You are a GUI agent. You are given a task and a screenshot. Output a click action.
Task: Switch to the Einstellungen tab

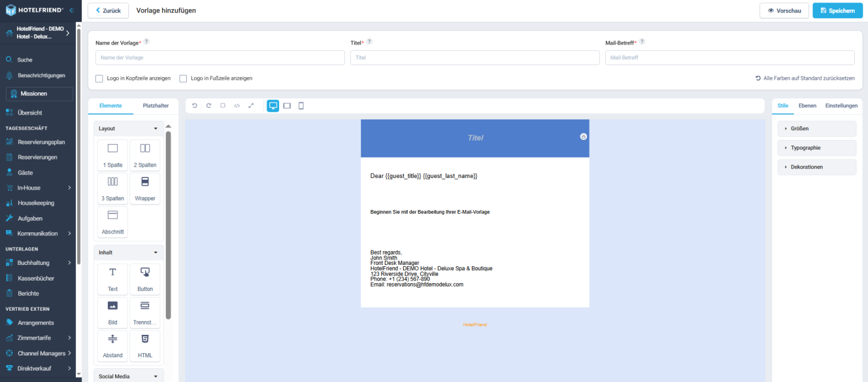tap(841, 106)
